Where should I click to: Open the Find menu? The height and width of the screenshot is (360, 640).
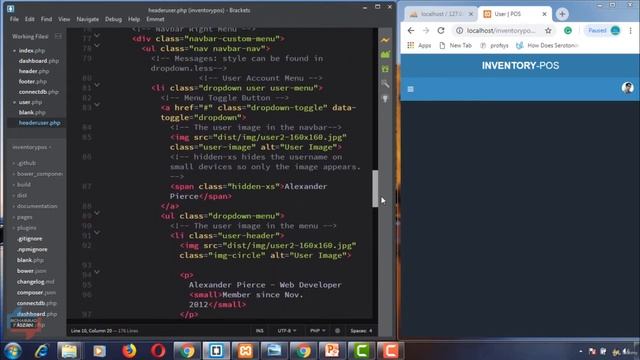(x=46, y=19)
